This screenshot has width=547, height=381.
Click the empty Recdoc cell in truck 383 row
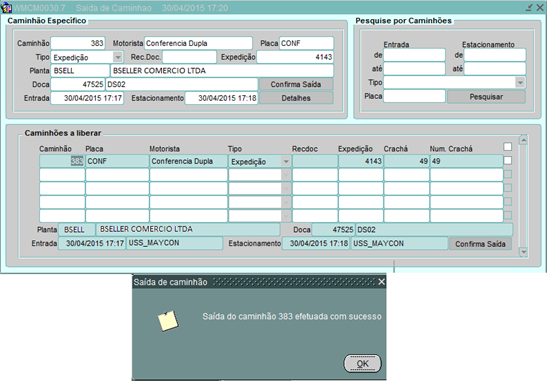click(x=315, y=161)
